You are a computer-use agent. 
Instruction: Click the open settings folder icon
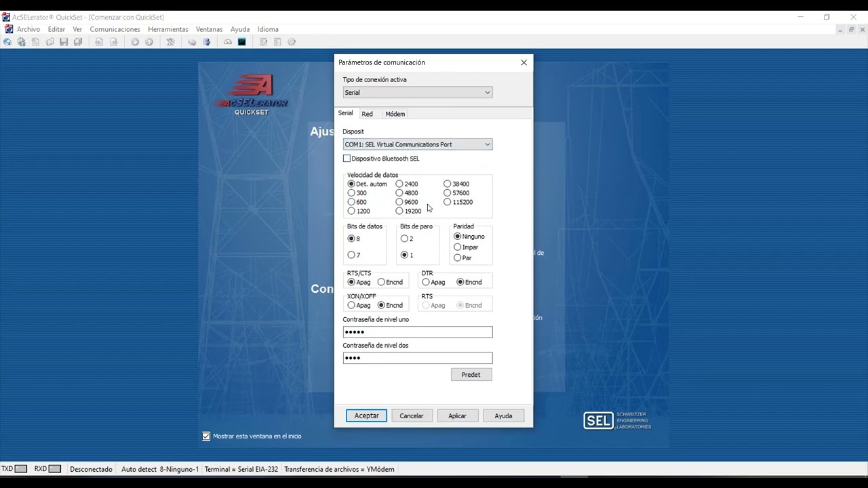tap(50, 42)
